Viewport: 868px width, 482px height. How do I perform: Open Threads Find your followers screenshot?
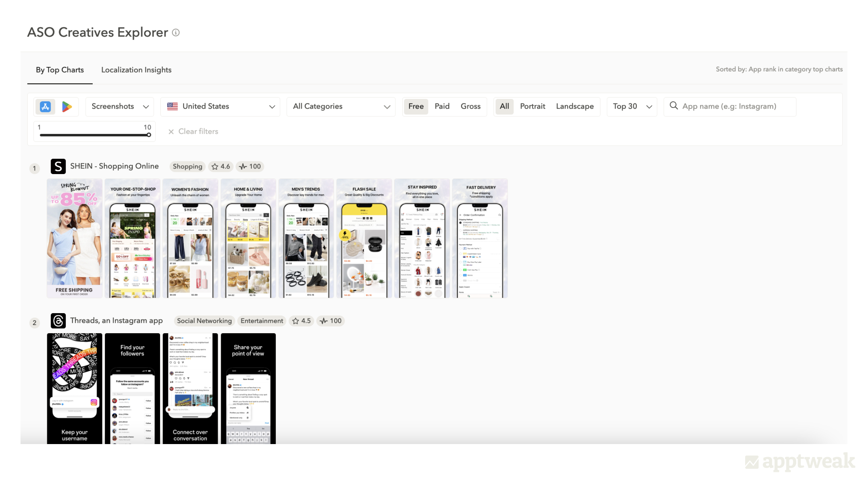click(x=133, y=388)
